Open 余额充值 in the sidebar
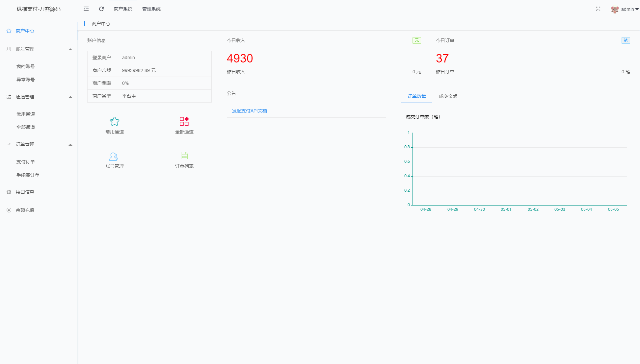Viewport: 640px width, 364px height. [25, 210]
